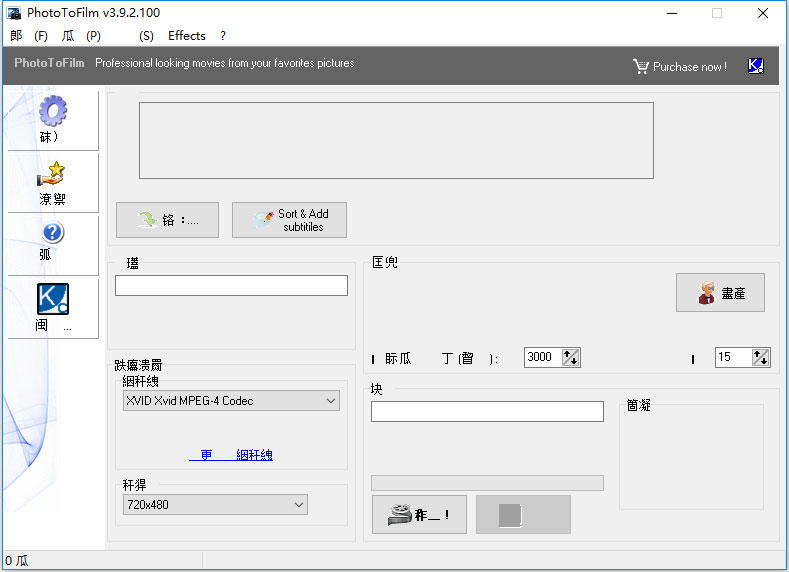Viewport: 789px width, 572px height.
Task: Click the blue underlined codec link
Action: coord(231,455)
